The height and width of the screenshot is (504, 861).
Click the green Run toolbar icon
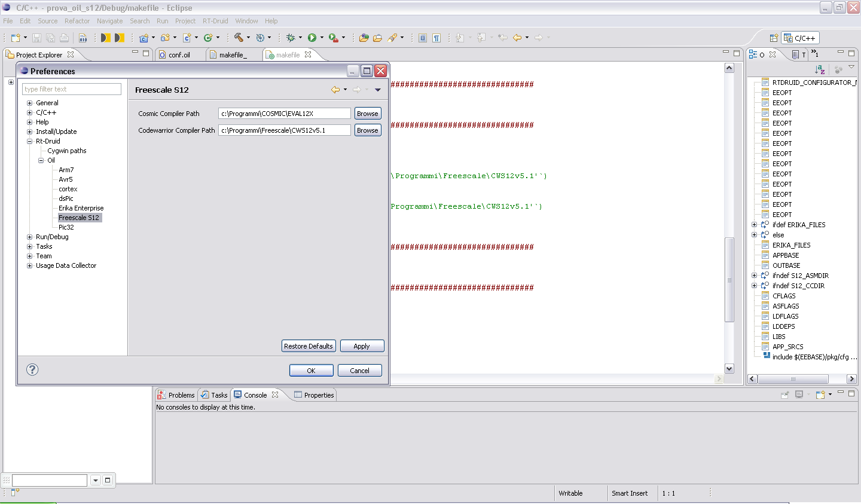coord(312,38)
